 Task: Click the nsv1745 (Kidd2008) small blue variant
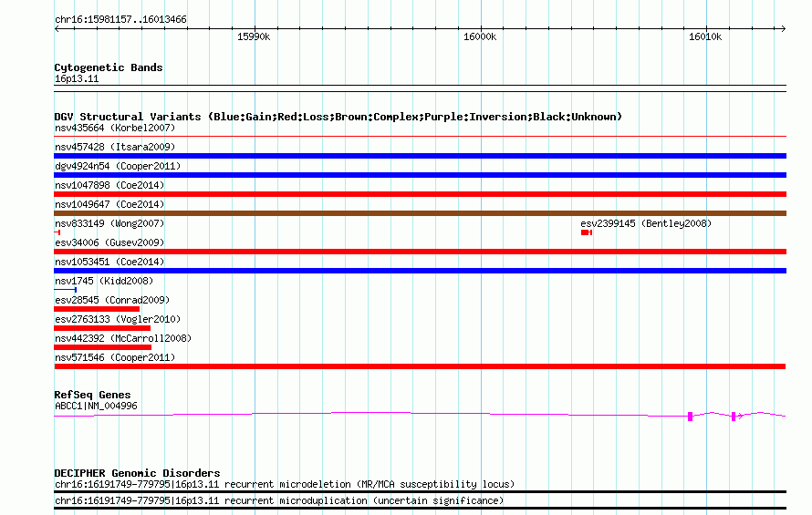tap(66, 290)
